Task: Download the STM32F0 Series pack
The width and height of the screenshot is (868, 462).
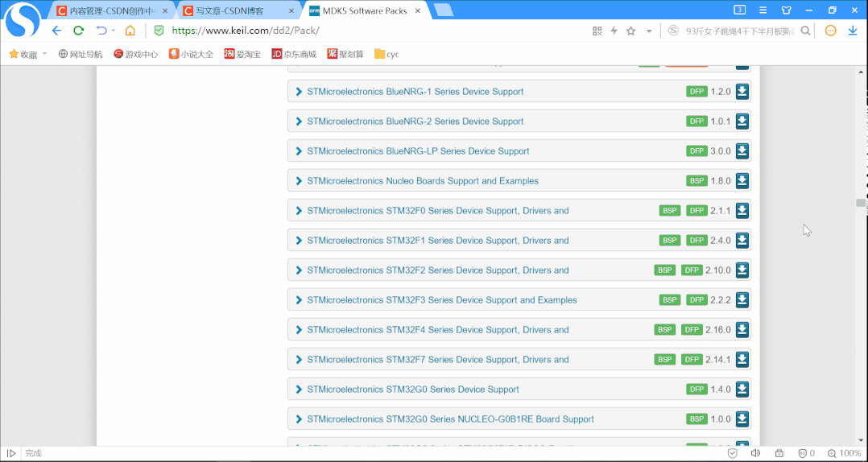Action: pyautogui.click(x=742, y=211)
